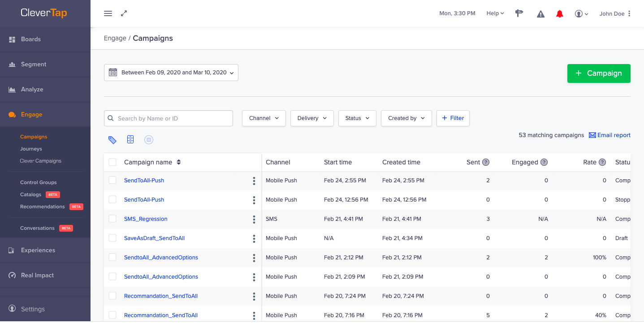Click the archived campaigns list icon
The height and width of the screenshot is (323, 644).
[130, 139]
